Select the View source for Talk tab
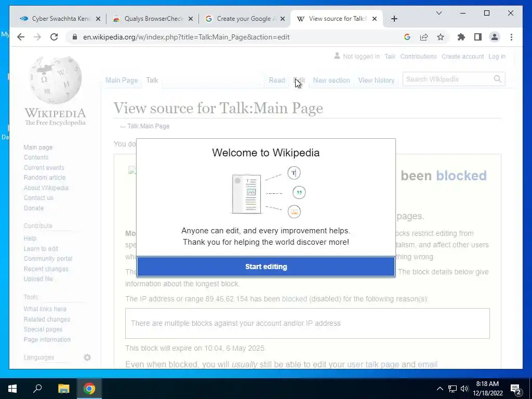Viewport: 532px width, 399px height. click(x=337, y=19)
